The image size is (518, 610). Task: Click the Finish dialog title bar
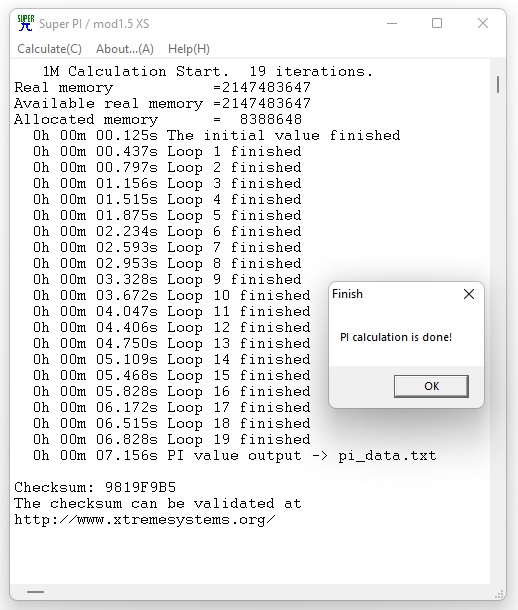pos(396,294)
